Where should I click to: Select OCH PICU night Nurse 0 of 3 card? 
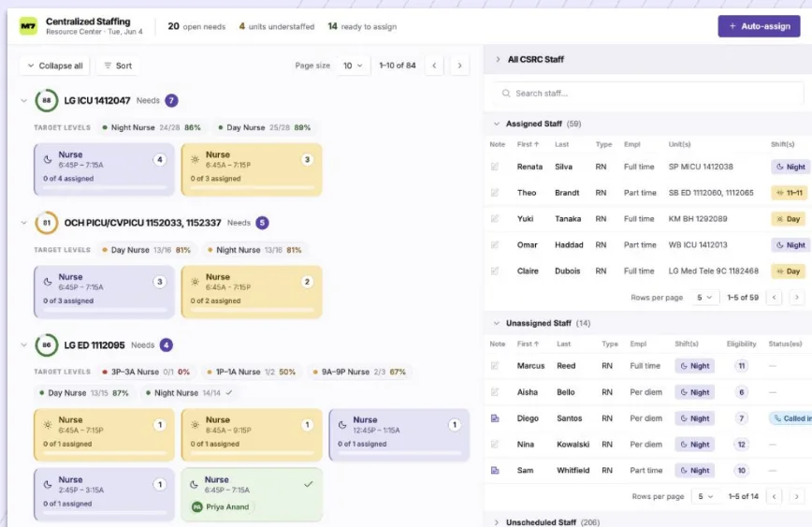(104, 292)
